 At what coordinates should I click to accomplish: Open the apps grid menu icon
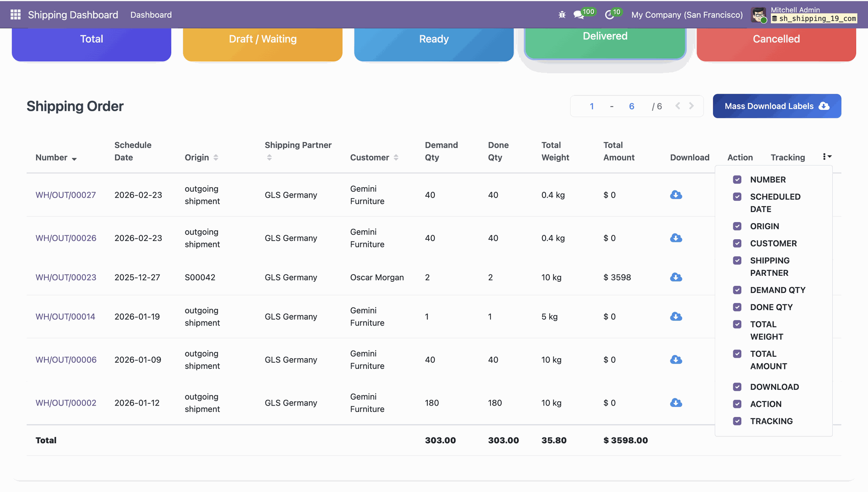coord(15,14)
